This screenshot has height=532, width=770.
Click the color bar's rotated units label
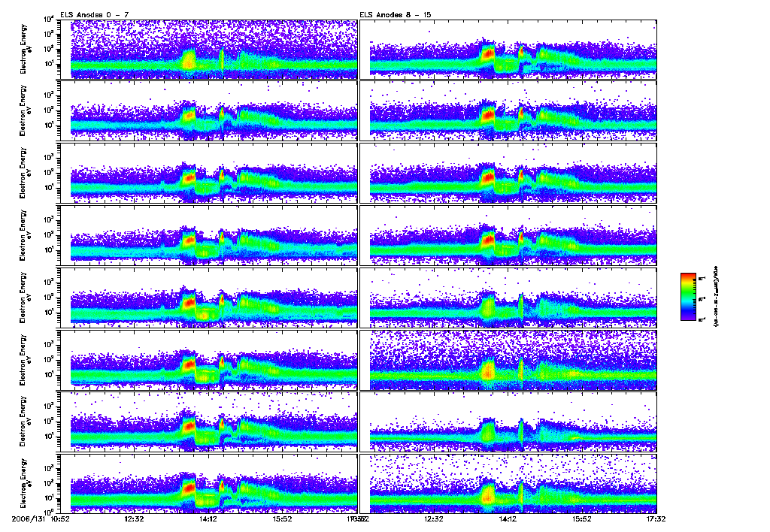(x=715, y=296)
